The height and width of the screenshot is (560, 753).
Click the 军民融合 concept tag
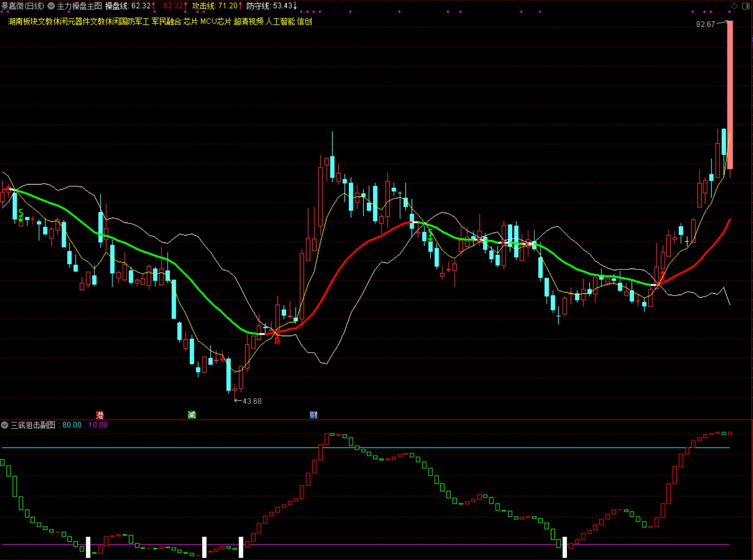click(x=167, y=22)
